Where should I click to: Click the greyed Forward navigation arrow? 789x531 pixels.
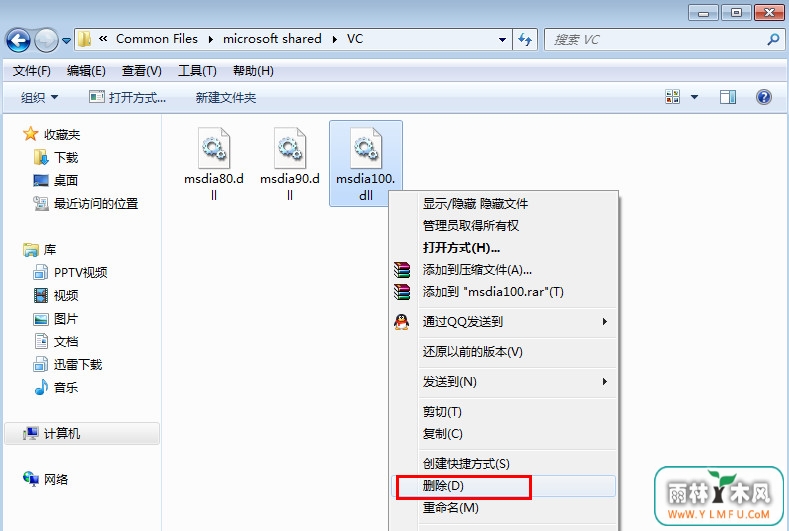point(46,40)
